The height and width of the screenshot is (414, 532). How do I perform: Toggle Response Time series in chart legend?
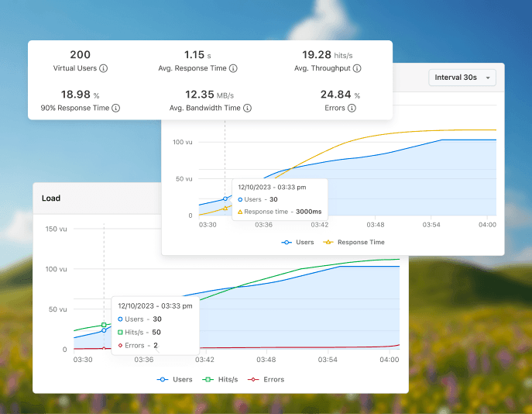point(354,242)
